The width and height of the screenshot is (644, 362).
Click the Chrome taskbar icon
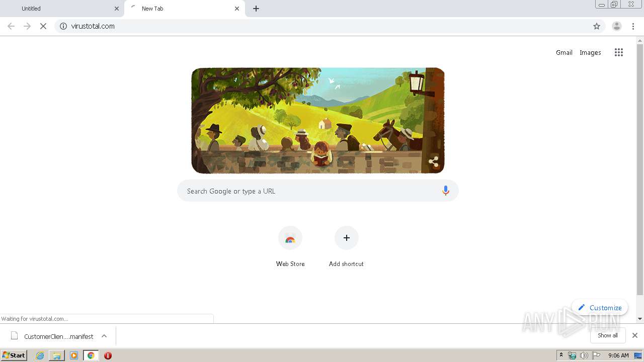[91, 355]
